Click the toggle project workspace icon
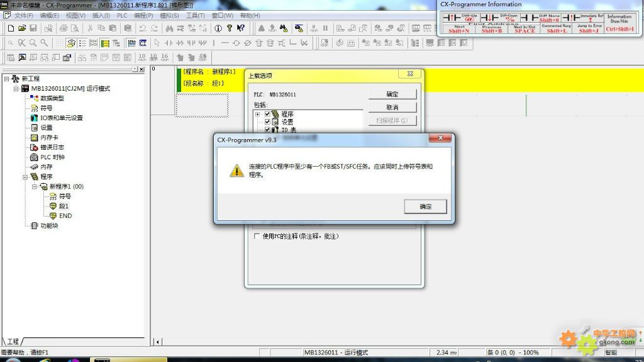This screenshot has width=644, height=362. pyautogui.click(x=11, y=57)
